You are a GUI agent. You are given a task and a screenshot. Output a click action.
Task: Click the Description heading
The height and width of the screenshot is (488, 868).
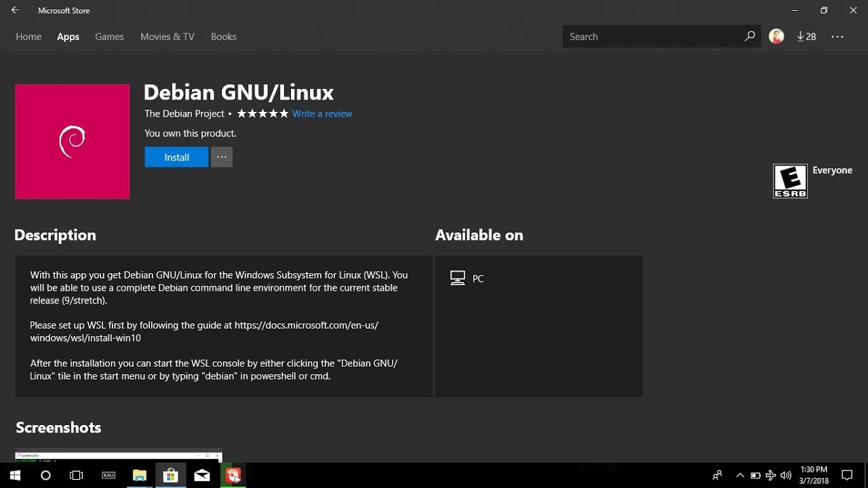[x=55, y=235]
